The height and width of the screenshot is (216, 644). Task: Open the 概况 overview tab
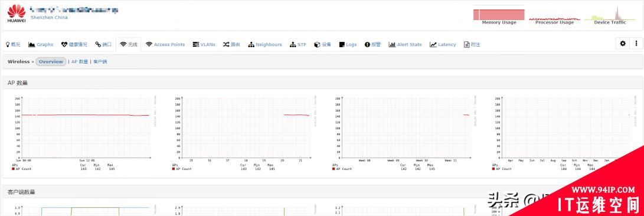(13, 44)
